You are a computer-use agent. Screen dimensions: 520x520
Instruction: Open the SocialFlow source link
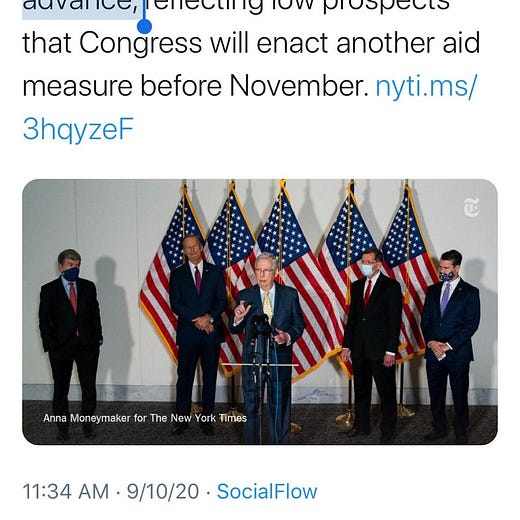point(267,491)
